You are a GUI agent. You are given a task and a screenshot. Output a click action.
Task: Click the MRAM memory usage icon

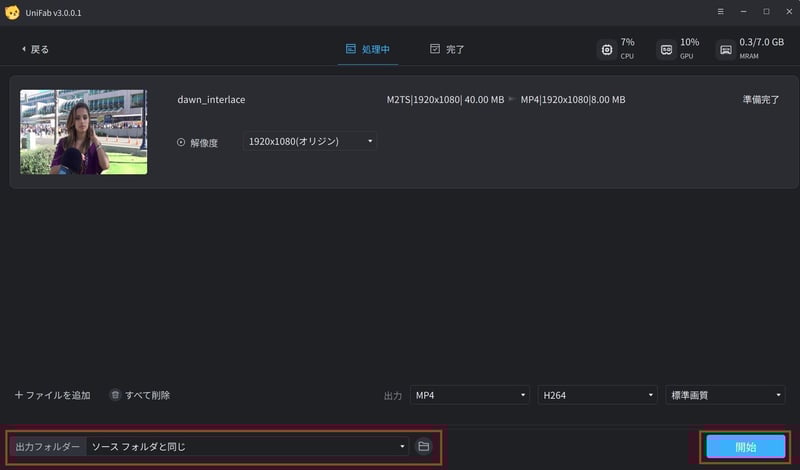[726, 49]
